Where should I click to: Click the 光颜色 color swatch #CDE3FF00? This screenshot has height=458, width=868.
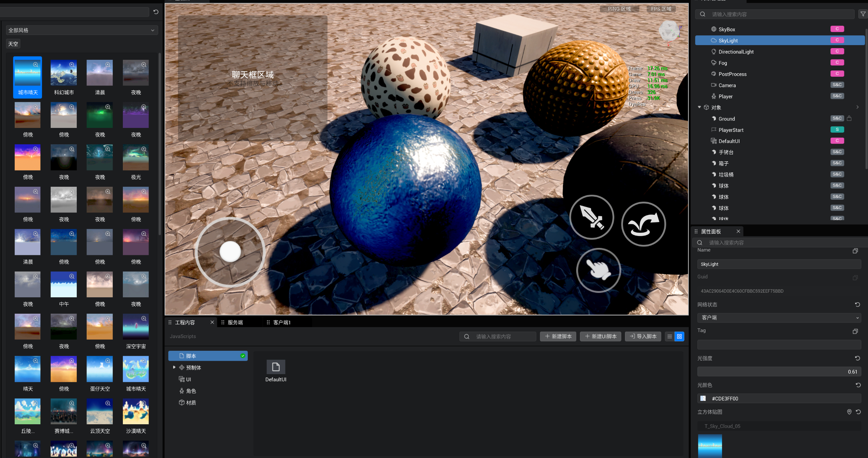pyautogui.click(x=703, y=398)
